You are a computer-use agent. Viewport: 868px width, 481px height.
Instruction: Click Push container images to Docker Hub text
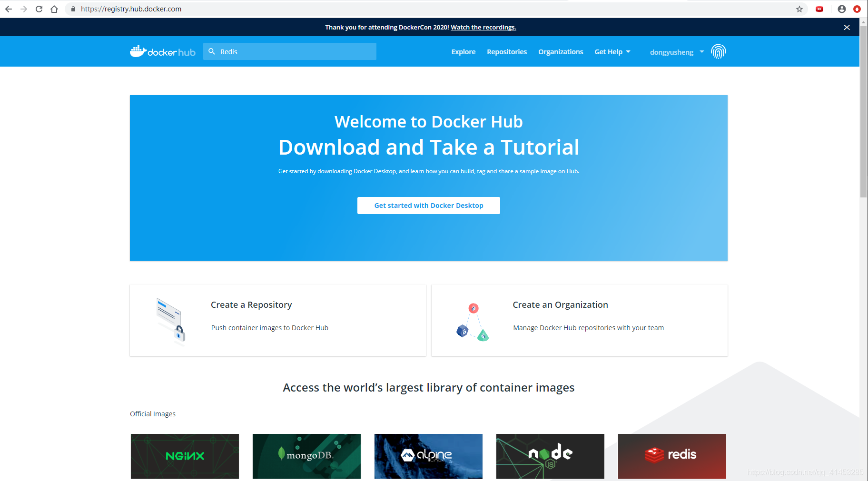pos(270,328)
